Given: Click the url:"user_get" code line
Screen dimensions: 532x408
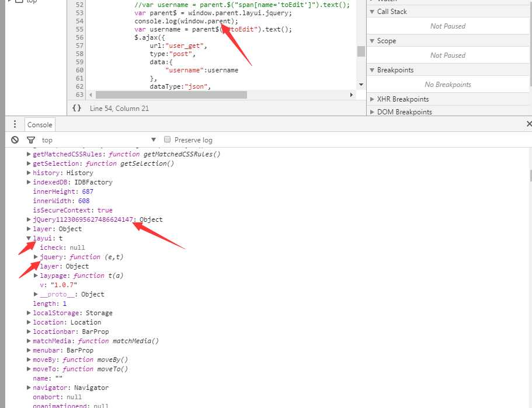Looking at the screenshot, I should (178, 46).
